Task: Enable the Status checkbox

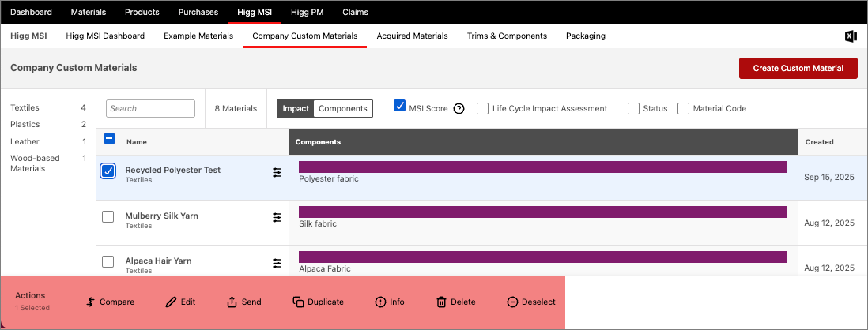Action: (633, 108)
